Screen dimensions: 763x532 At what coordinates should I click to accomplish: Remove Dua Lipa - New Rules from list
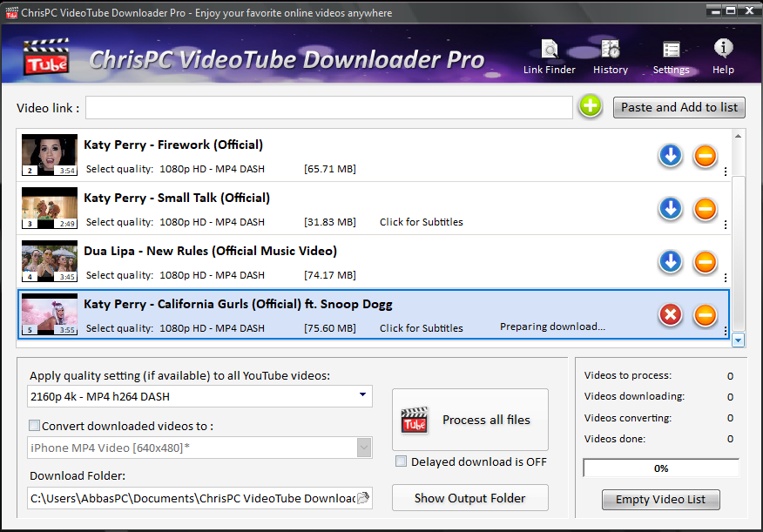706,261
